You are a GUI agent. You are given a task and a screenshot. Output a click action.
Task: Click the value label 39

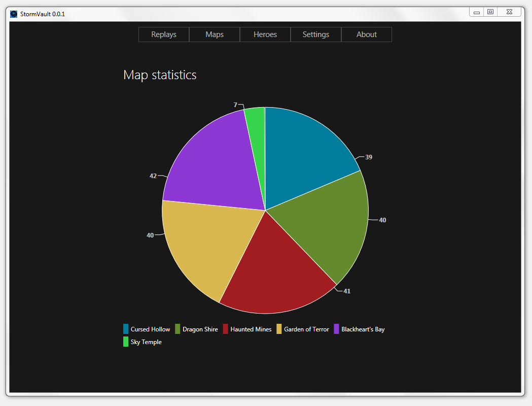click(x=369, y=157)
